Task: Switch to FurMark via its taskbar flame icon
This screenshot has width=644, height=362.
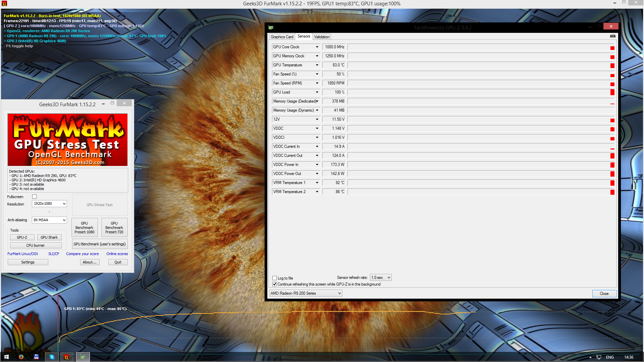Action: click(66, 357)
